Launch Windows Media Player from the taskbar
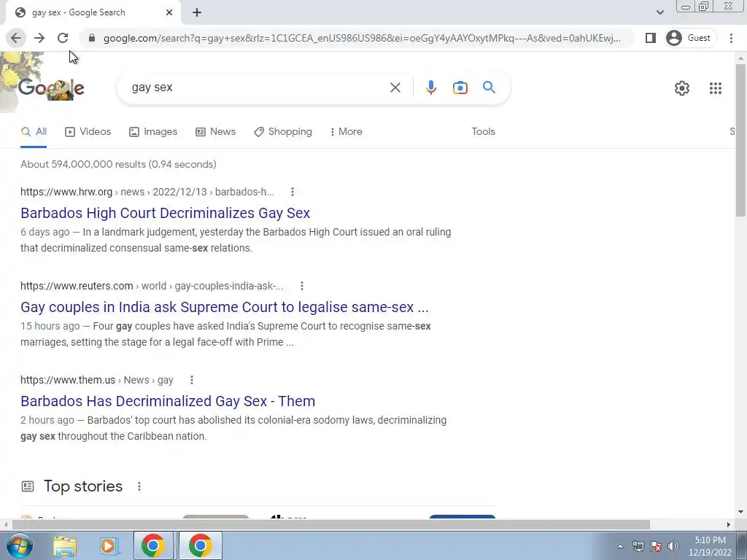747x560 pixels. point(108,546)
